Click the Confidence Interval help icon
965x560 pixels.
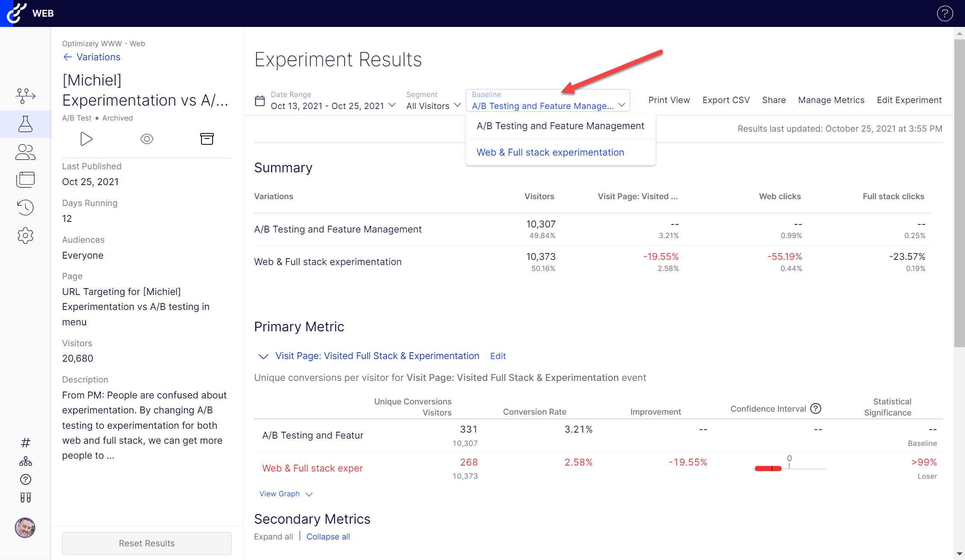click(x=816, y=409)
